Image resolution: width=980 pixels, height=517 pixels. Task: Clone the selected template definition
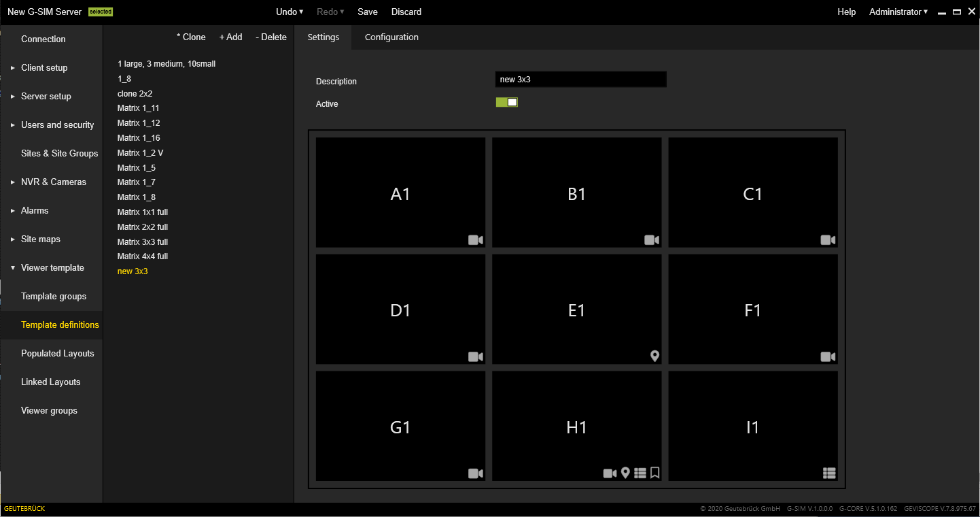[191, 37]
